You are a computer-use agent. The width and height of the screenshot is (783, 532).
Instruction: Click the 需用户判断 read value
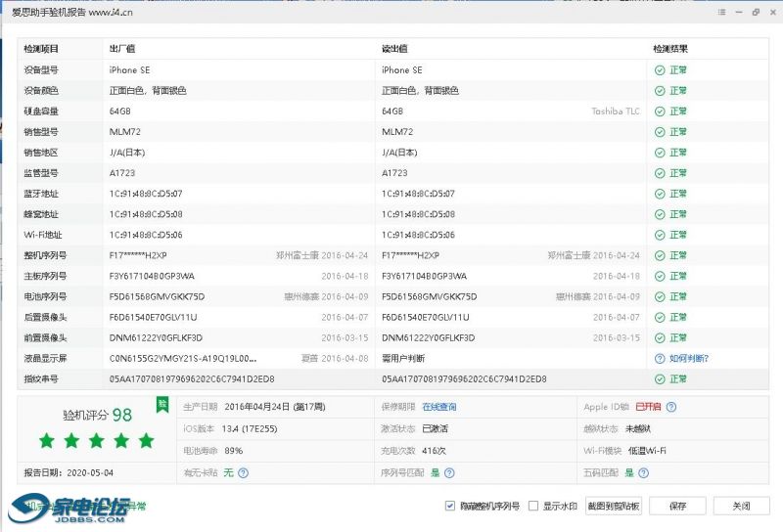(403, 358)
